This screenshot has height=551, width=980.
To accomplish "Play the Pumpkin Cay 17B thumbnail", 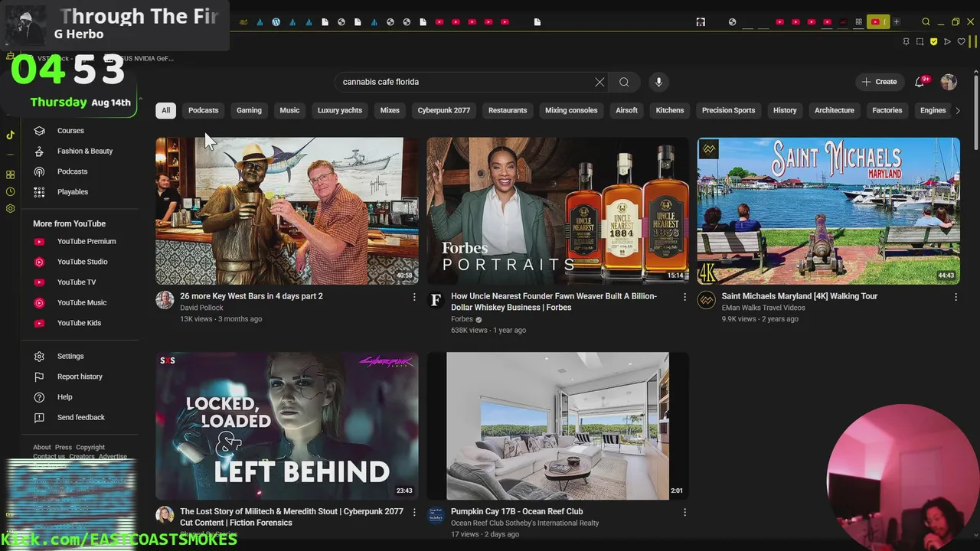I will click(557, 425).
